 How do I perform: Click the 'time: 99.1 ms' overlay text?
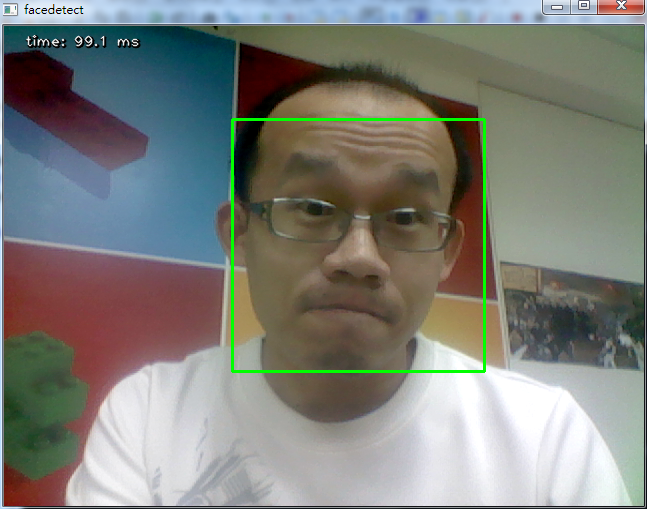point(83,42)
